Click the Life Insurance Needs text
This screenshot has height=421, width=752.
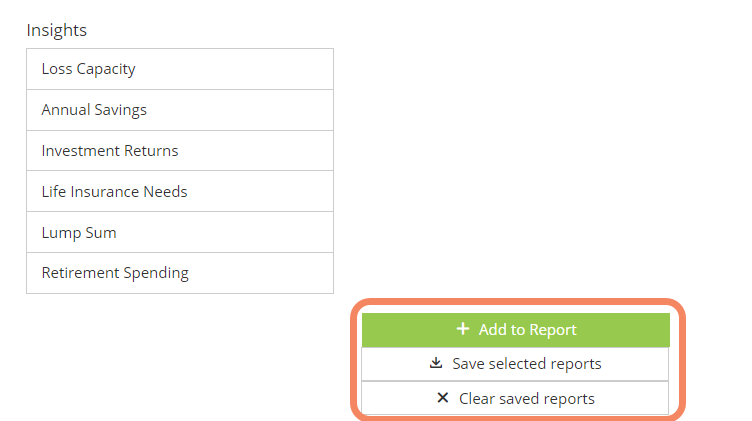114,192
